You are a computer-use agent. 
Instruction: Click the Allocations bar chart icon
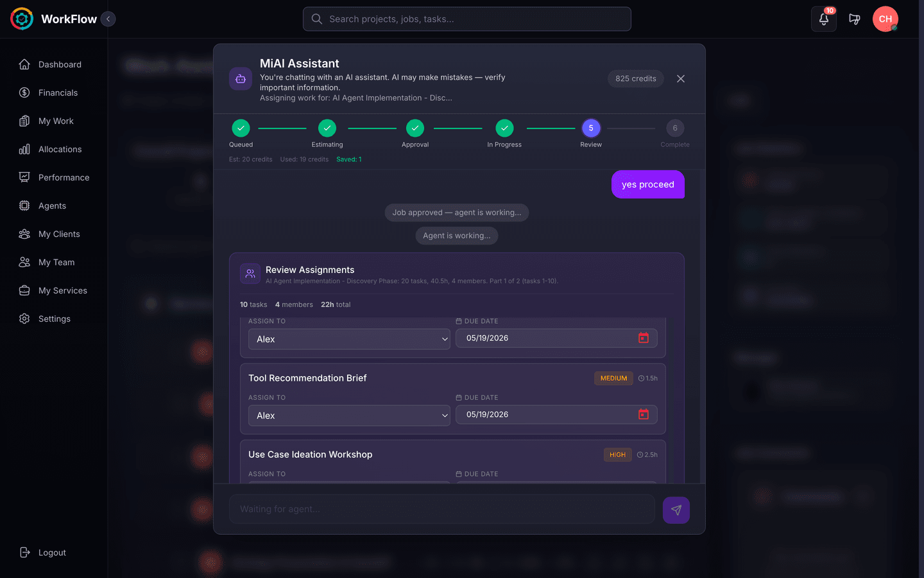coord(24,149)
